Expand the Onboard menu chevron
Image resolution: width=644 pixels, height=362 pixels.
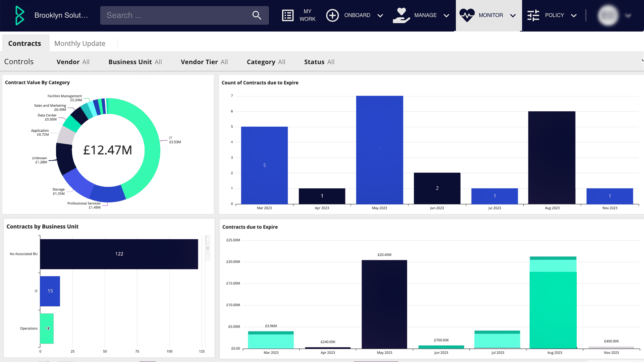[x=380, y=15]
